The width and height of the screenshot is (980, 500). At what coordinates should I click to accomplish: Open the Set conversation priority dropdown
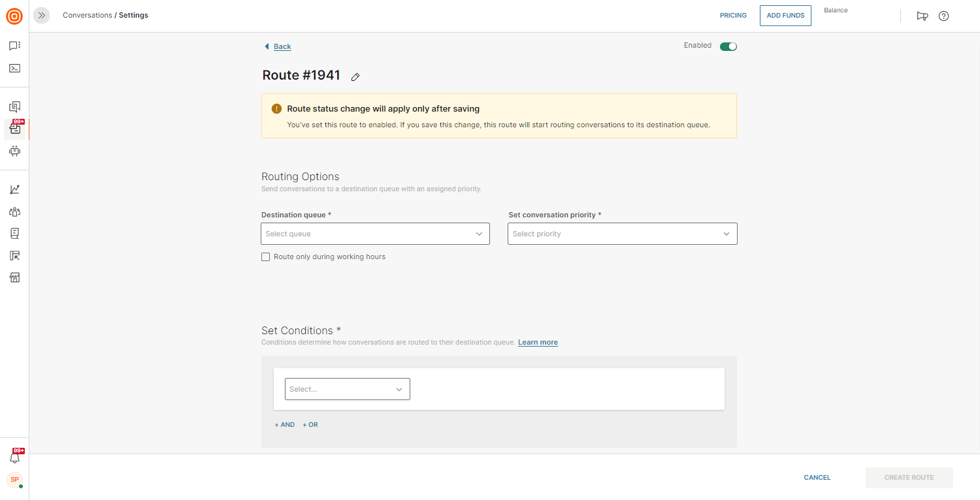[x=622, y=234]
